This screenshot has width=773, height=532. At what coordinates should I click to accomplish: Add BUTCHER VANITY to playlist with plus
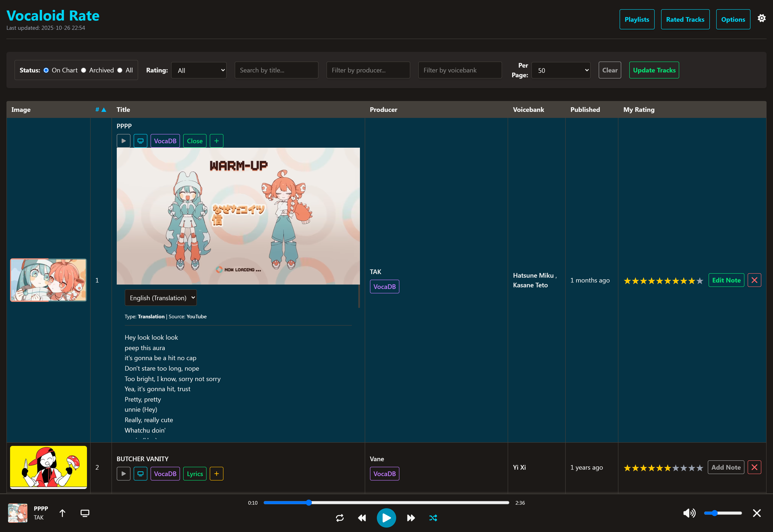tap(216, 474)
